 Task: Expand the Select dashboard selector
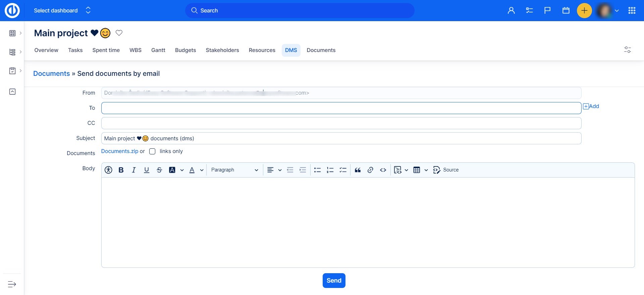coord(62,11)
